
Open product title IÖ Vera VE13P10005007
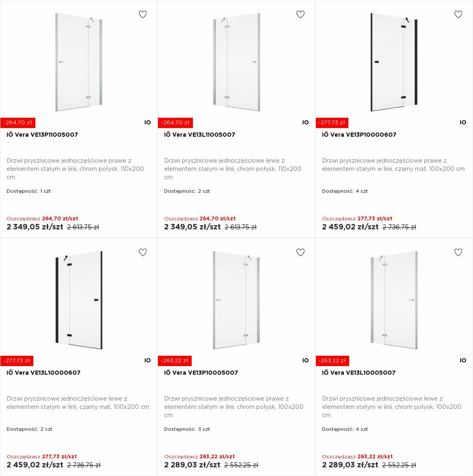(x=201, y=373)
